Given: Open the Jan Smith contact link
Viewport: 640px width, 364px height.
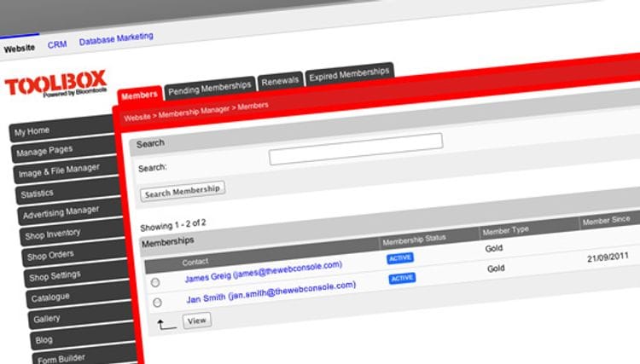Looking at the screenshot, I should point(271,292).
